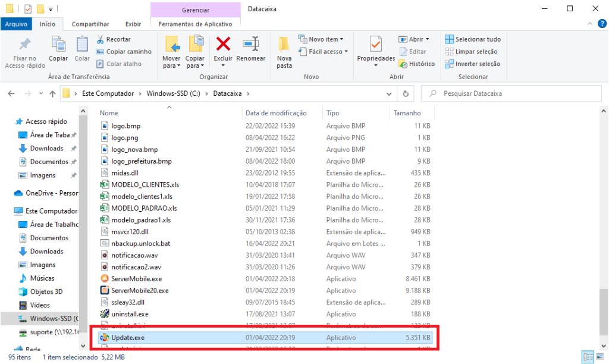
Task: Open Propriedades from the ribbon
Action: [x=375, y=46]
